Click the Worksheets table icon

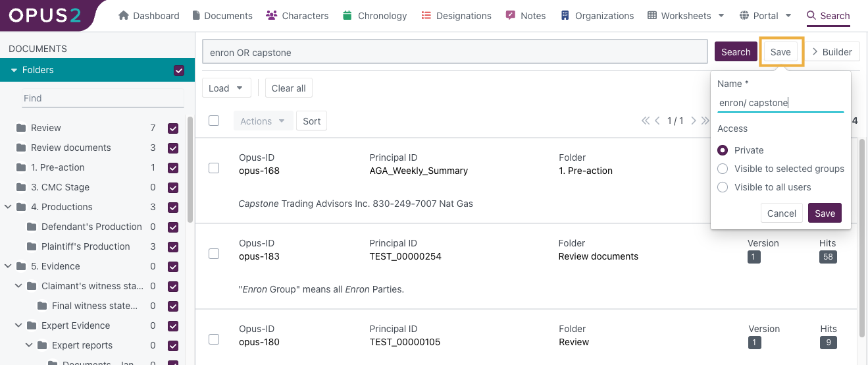click(x=652, y=15)
